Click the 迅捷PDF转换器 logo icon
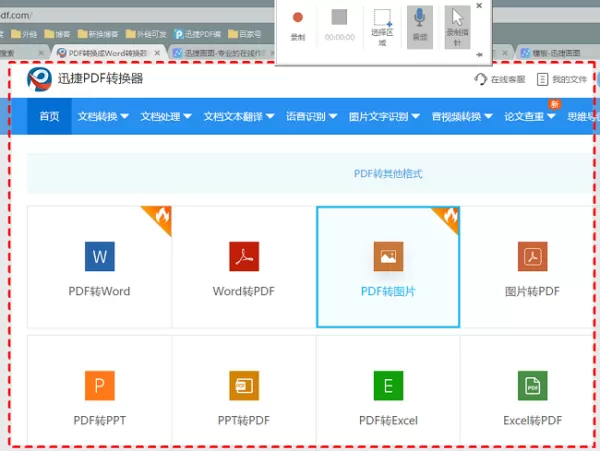600x451 pixels. (x=39, y=79)
